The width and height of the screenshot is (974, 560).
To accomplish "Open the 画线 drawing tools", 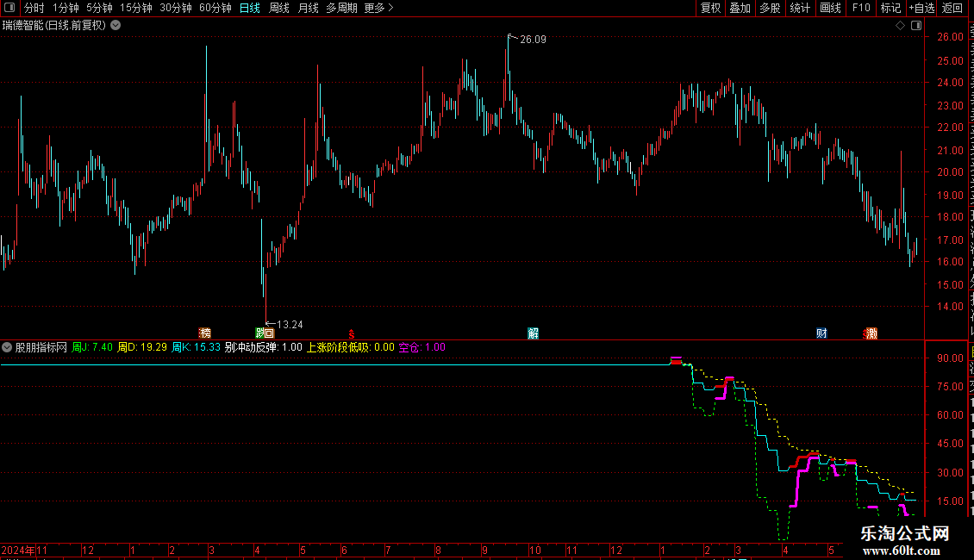I will click(831, 8).
